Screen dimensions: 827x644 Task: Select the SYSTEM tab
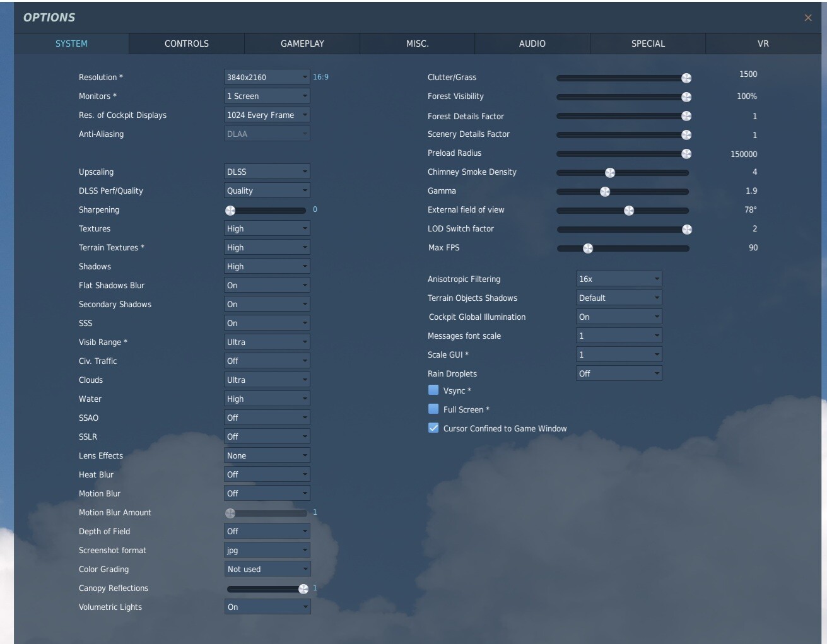pyautogui.click(x=71, y=44)
